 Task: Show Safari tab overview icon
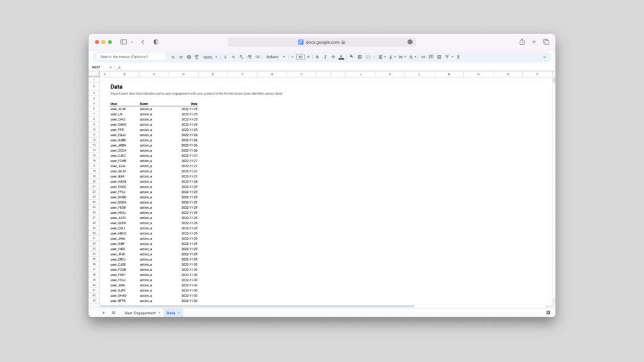coord(546,42)
